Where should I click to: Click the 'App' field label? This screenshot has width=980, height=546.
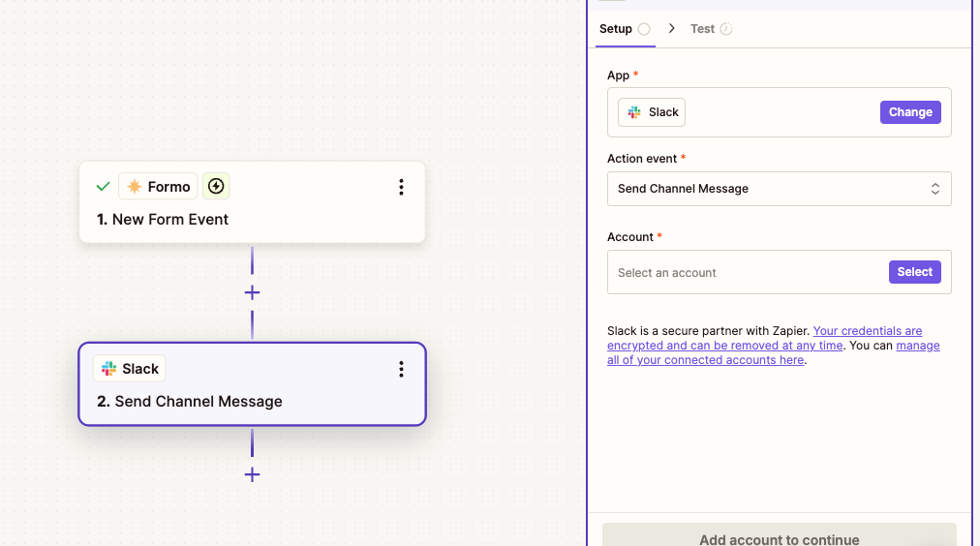618,76
